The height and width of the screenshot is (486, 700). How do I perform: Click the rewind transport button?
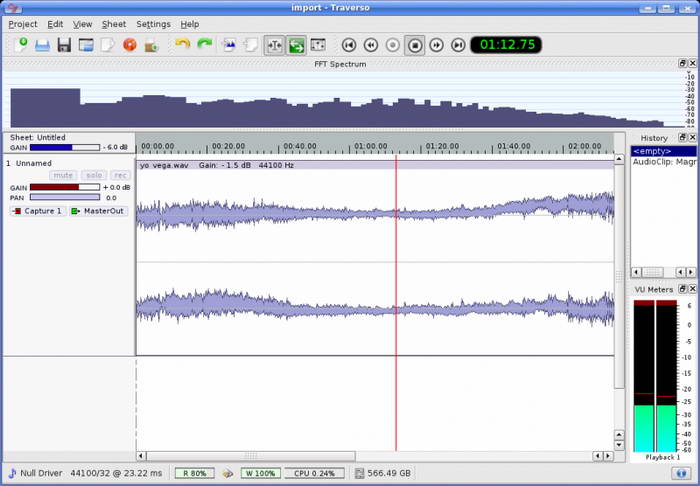pos(371,45)
